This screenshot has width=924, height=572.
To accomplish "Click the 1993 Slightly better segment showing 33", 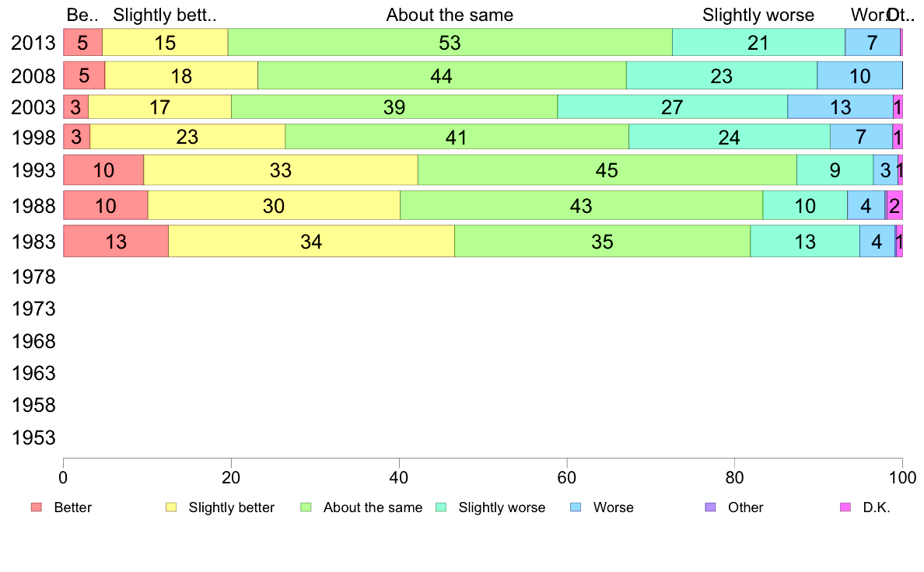I will click(x=281, y=170).
